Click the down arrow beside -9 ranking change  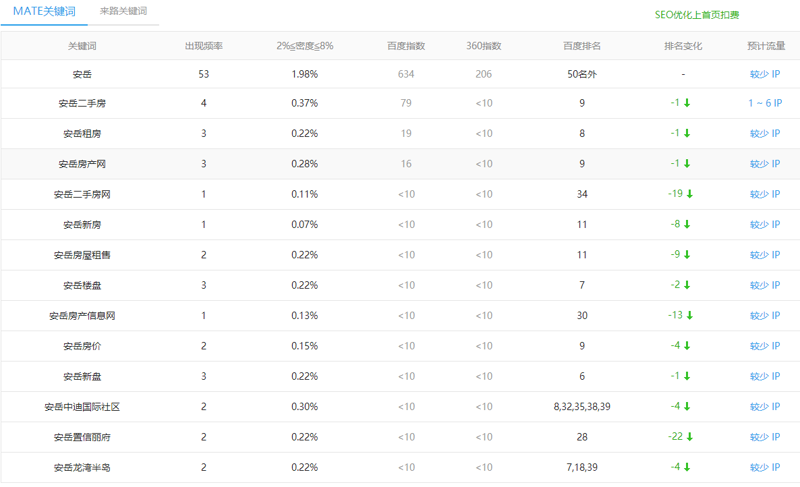coord(688,255)
